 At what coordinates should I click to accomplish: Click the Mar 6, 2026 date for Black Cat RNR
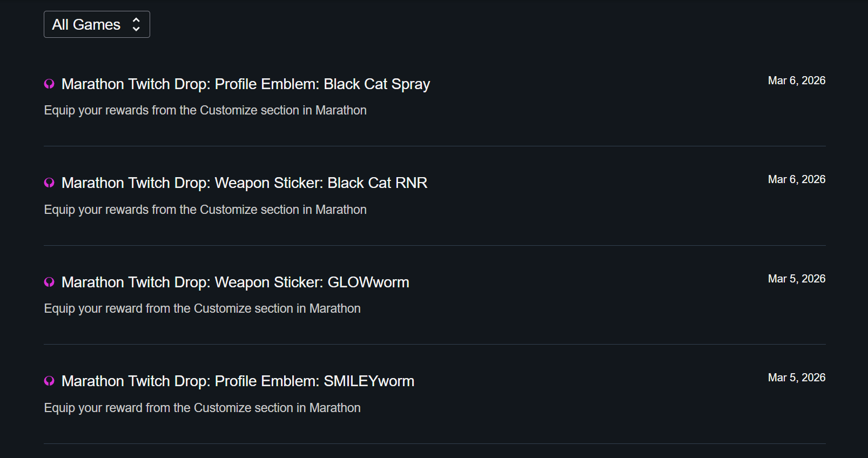796,179
